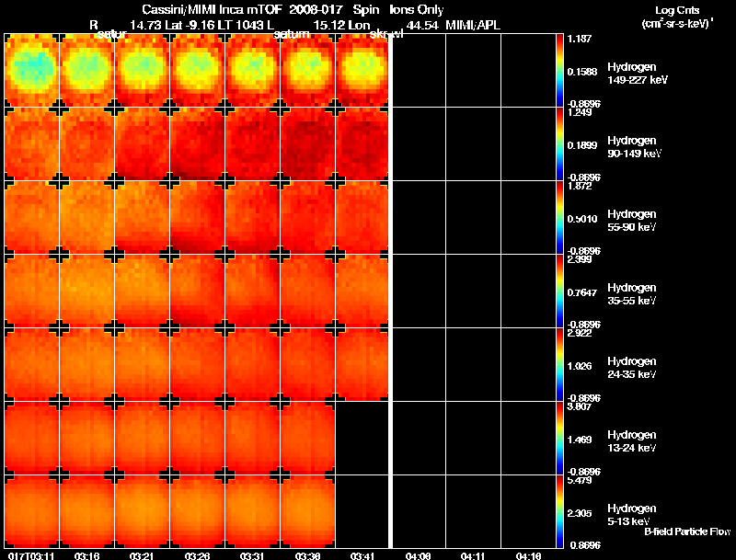The width and height of the screenshot is (736, 560).
Task: Click the color bar for Hydrogen 149-227 keV
Action: point(559,71)
